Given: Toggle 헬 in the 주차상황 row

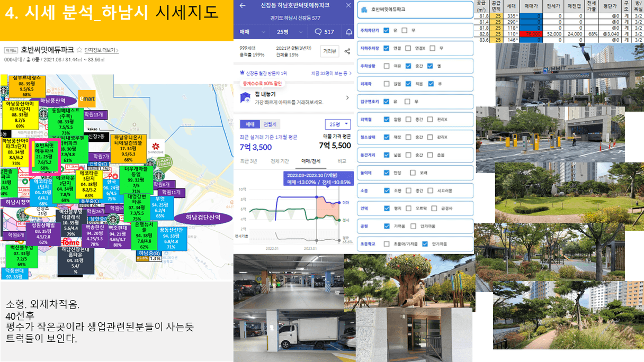Looking at the screenshot, I should pyautogui.click(x=431, y=66).
